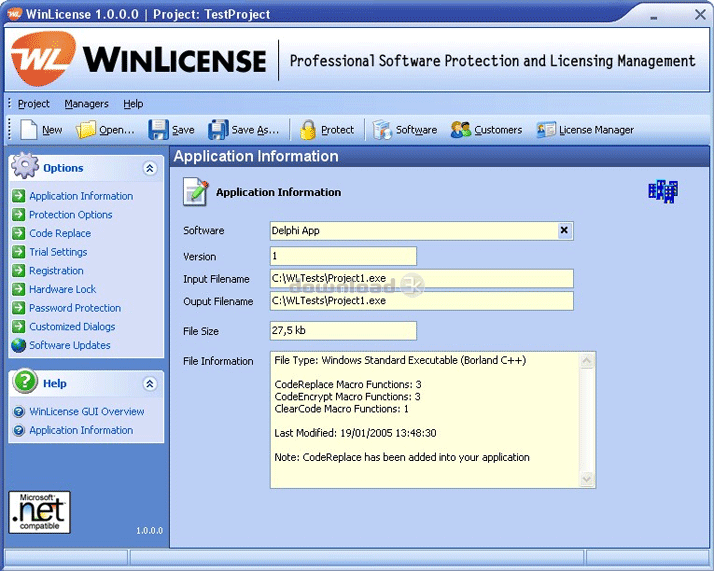Click the Save As floppy icon

[x=218, y=130]
